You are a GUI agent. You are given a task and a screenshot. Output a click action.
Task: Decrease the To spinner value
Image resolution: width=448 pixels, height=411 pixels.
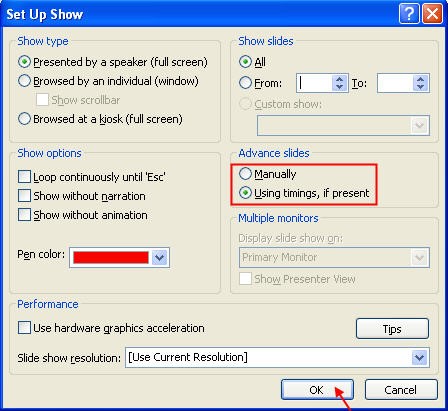pos(421,87)
